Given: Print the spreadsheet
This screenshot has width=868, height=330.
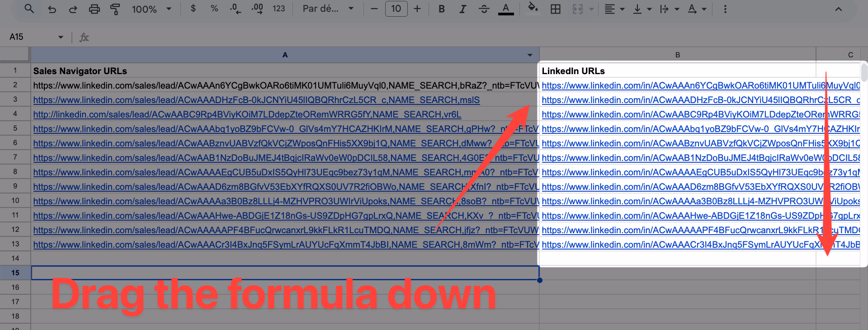Looking at the screenshot, I should click(94, 9).
